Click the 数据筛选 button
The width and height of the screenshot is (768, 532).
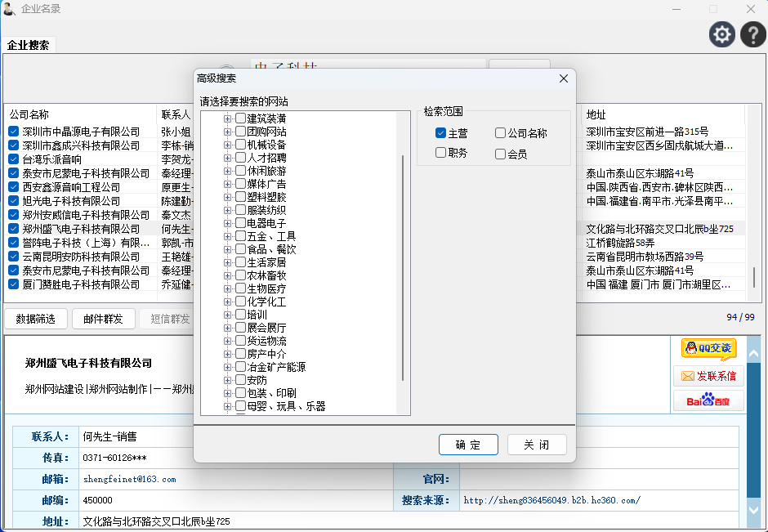tap(36, 319)
